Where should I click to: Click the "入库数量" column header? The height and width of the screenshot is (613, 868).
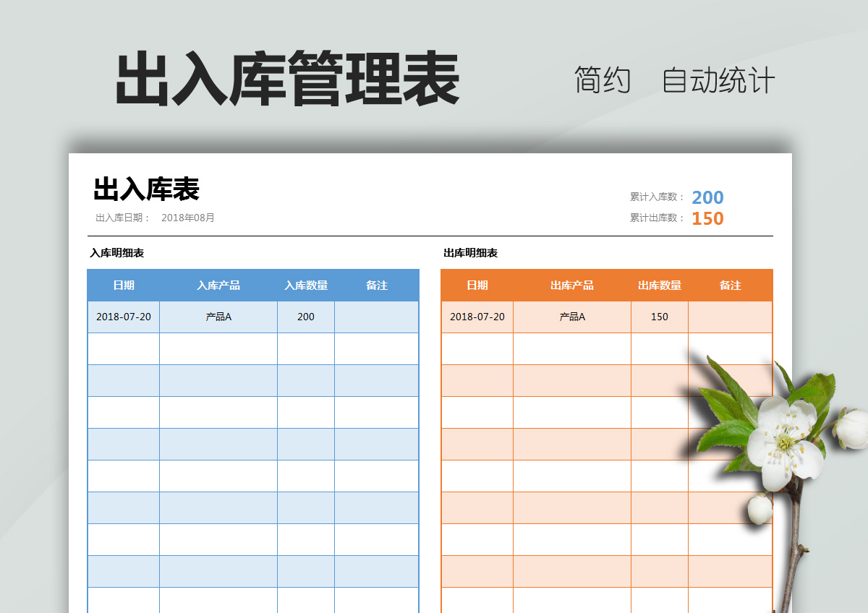tap(306, 286)
